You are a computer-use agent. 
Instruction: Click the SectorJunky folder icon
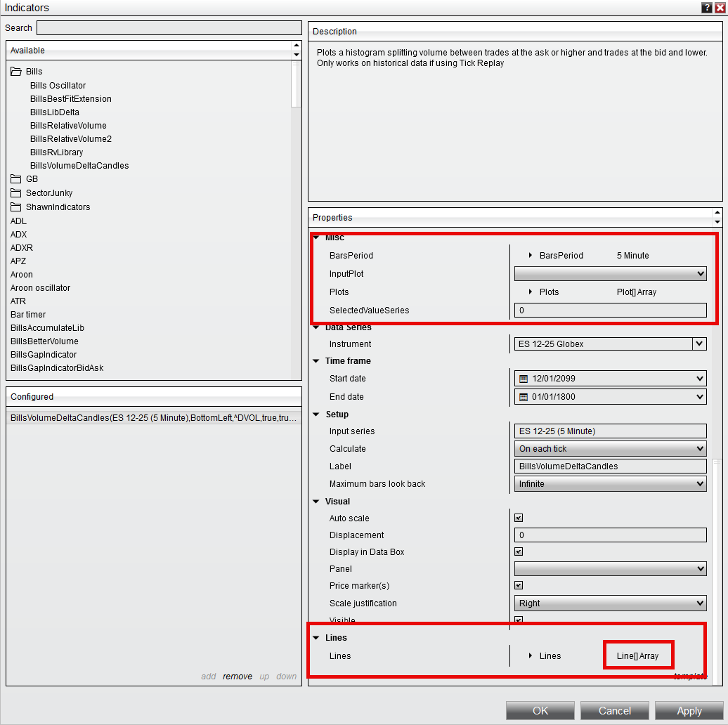pyautogui.click(x=15, y=193)
